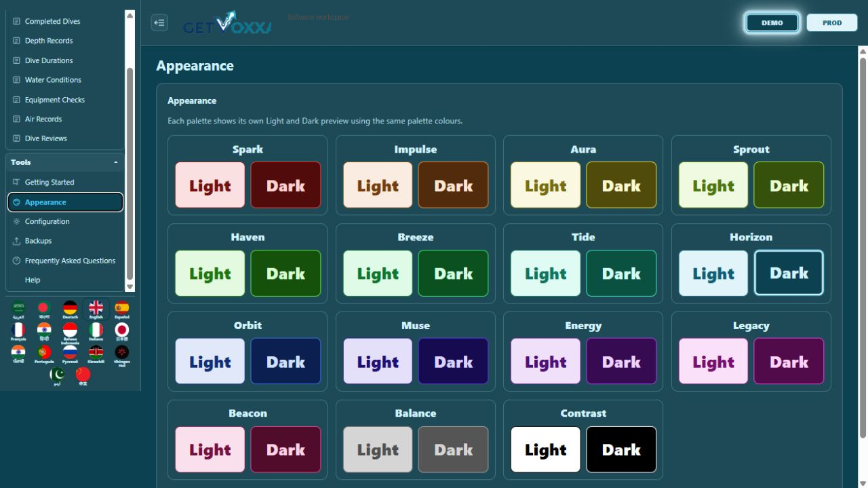Choose the Français flag icon
The height and width of the screenshot is (488, 868).
(x=18, y=332)
